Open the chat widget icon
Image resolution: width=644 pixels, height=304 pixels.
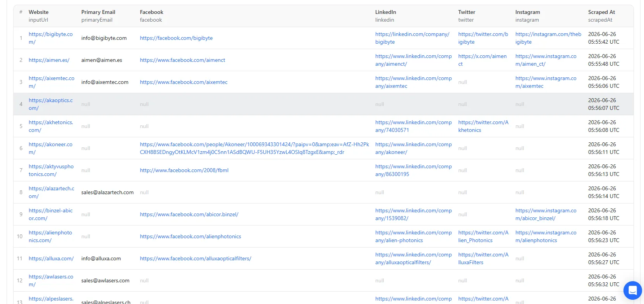tap(632, 290)
